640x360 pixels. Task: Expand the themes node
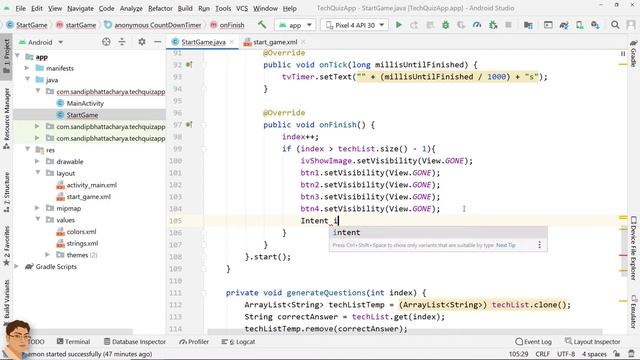[47, 255]
